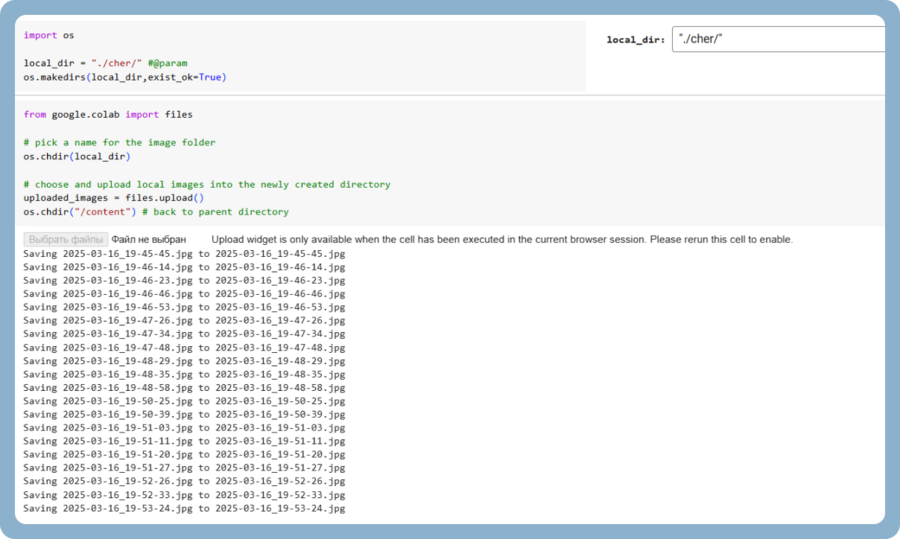Click the 'from google.colab import files' line

[x=108, y=115]
